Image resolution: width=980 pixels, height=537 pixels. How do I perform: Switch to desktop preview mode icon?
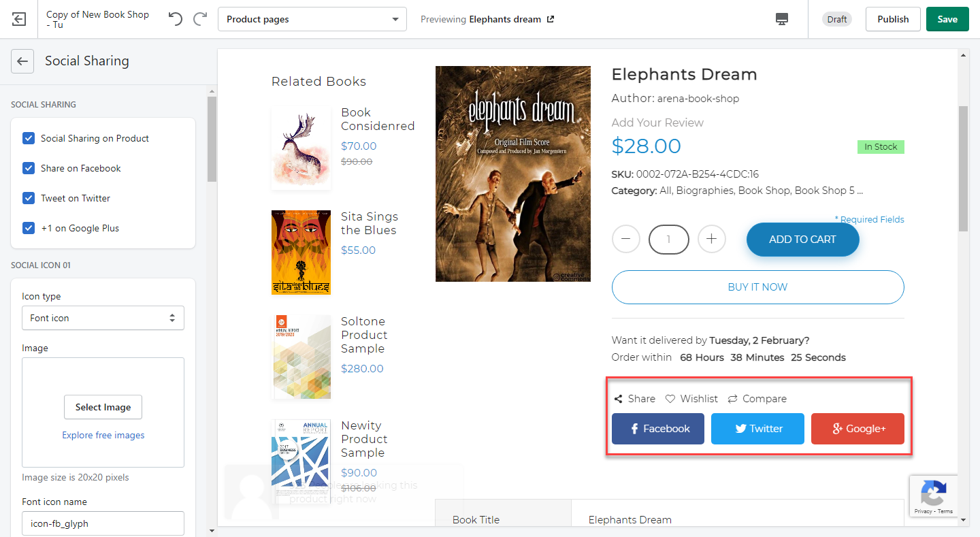coord(782,19)
